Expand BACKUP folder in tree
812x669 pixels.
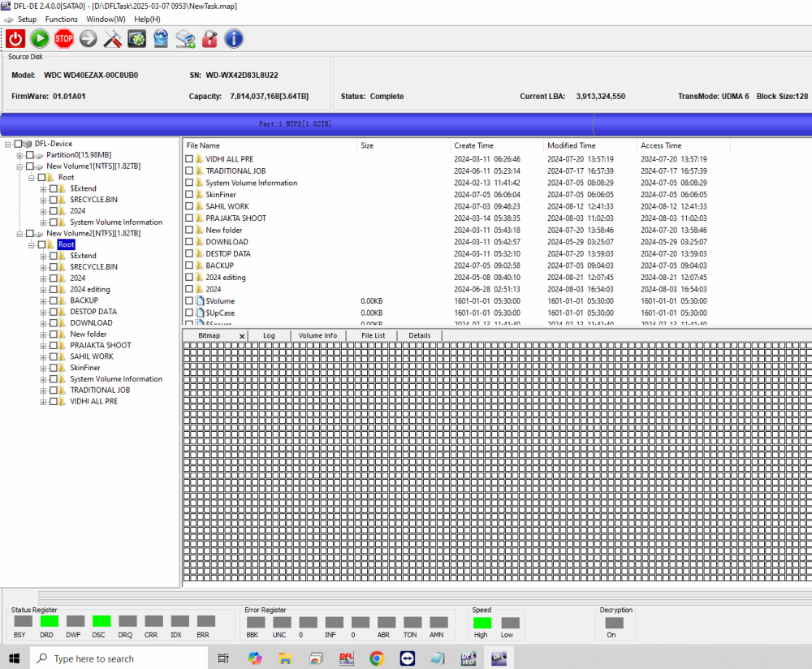(x=44, y=301)
